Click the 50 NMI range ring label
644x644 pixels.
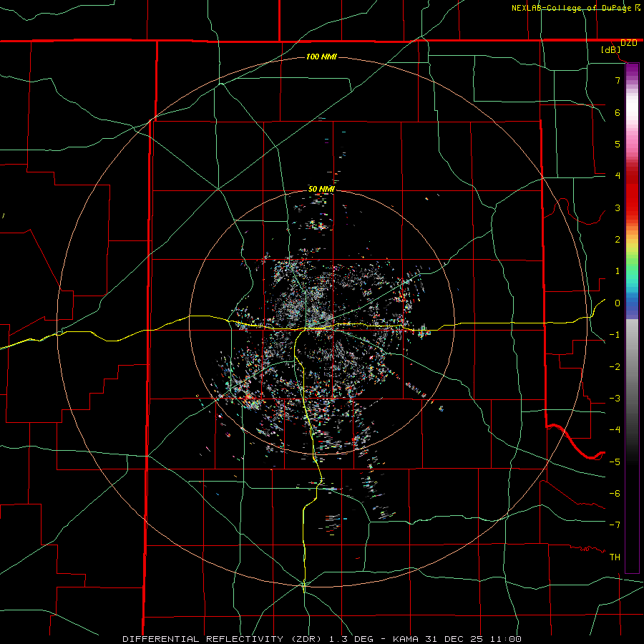321,189
